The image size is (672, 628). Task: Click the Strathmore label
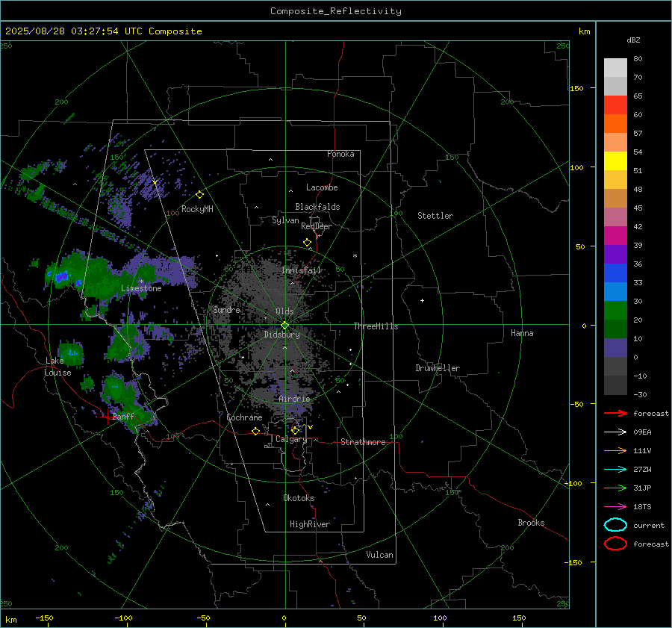(x=363, y=442)
